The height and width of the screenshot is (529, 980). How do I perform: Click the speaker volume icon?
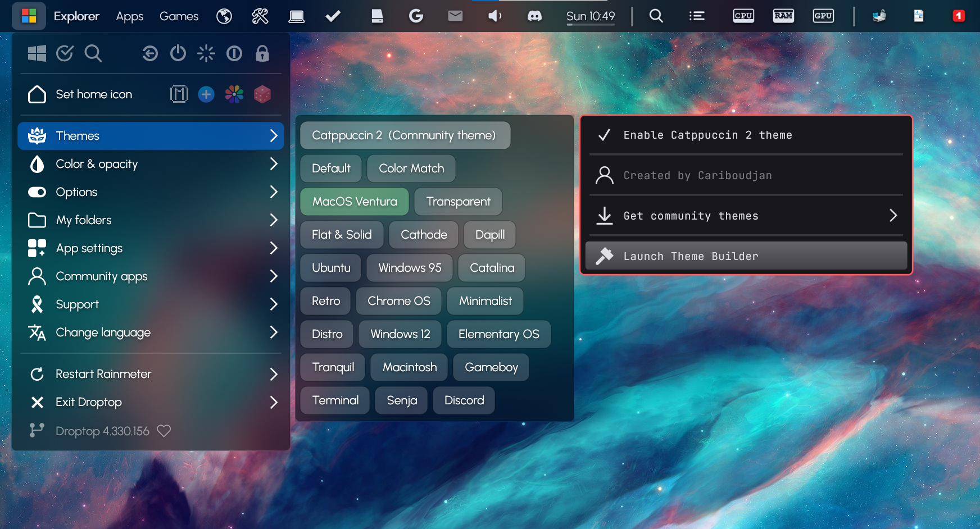(x=494, y=16)
